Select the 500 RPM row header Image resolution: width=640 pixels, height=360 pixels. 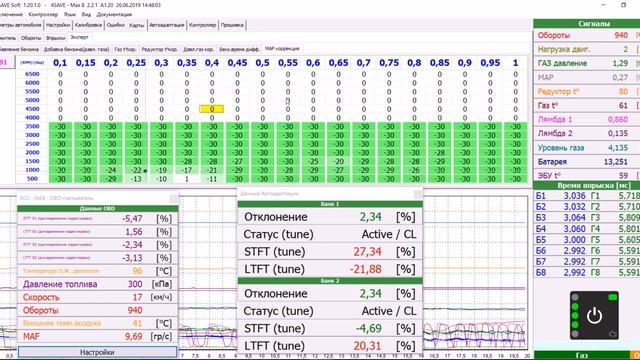click(32, 178)
